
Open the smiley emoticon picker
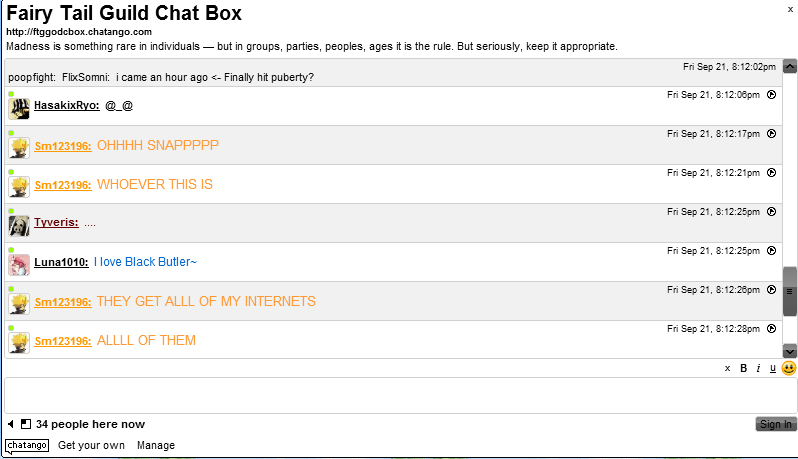tap(789, 368)
